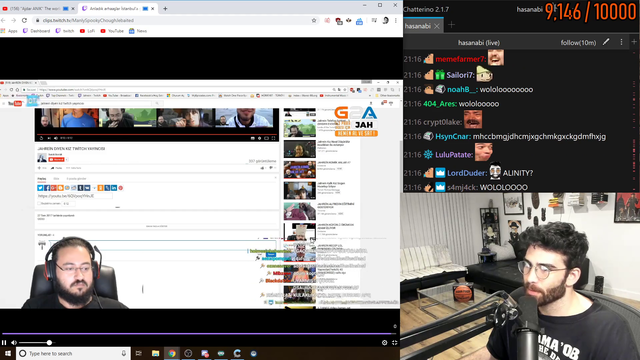
Task: Open OBS Studio from taskbar
Action: coord(188,353)
